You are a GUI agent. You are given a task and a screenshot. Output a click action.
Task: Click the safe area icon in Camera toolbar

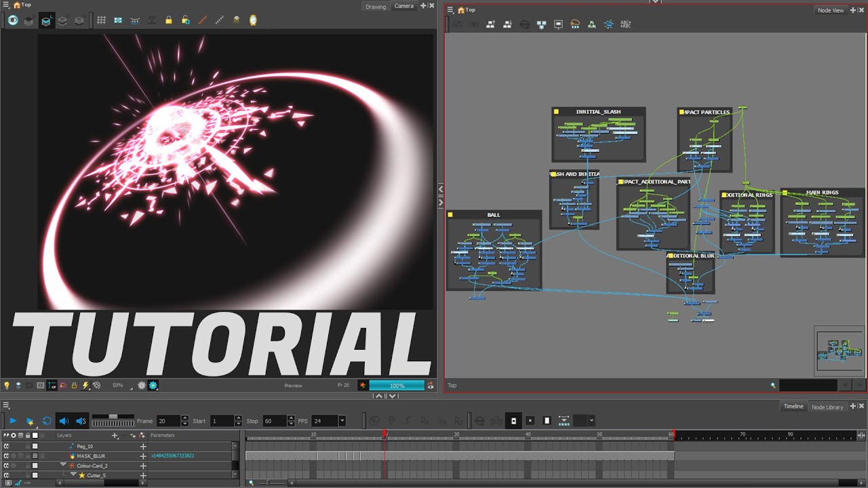point(118,20)
